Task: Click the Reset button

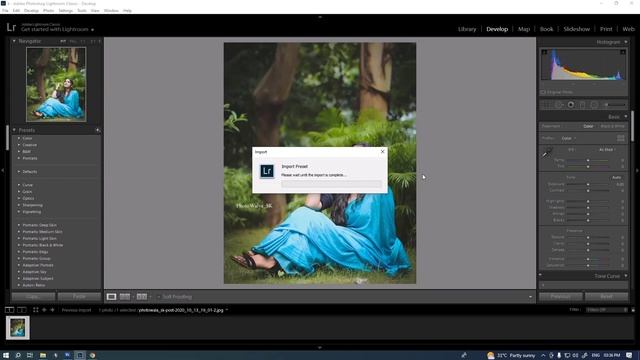Action: 607,297
